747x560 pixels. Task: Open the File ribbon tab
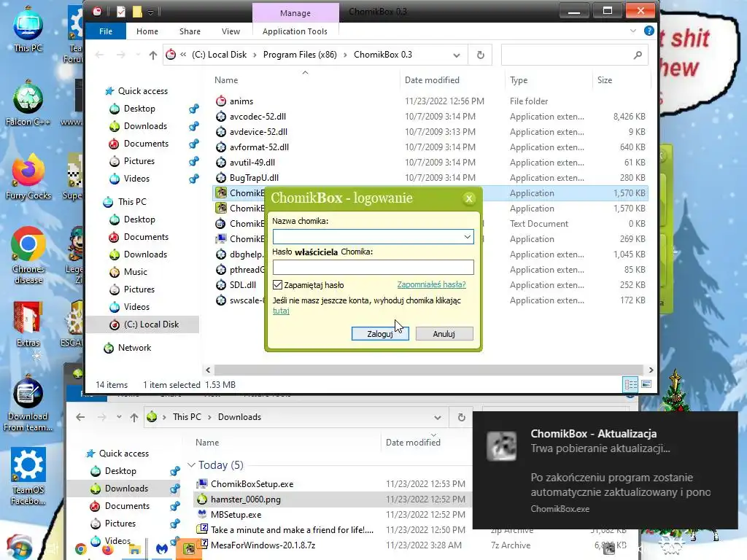pyautogui.click(x=106, y=31)
